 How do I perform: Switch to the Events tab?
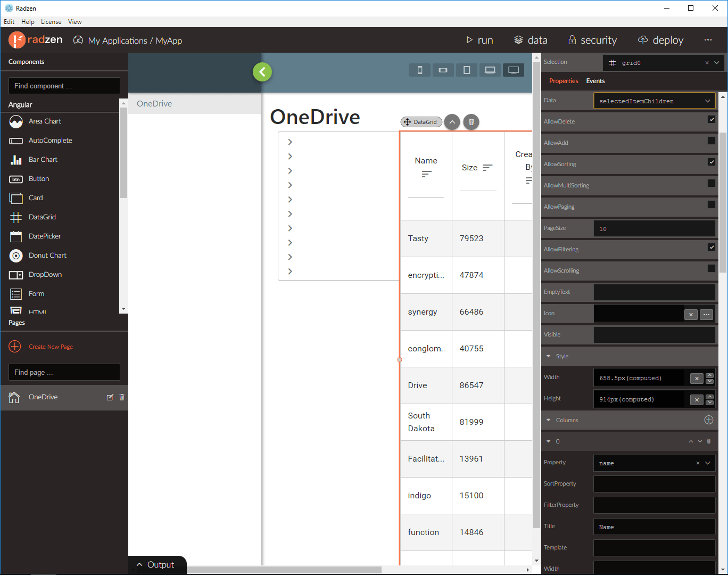click(595, 81)
